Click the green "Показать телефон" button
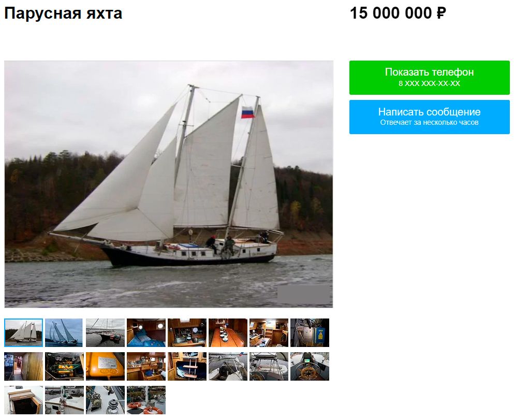This screenshot has width=514, height=420. (x=430, y=78)
